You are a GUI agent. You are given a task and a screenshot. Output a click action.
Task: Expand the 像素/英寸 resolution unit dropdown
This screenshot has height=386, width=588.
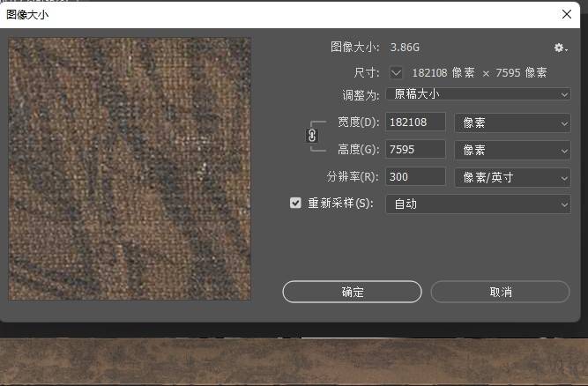click(x=511, y=177)
